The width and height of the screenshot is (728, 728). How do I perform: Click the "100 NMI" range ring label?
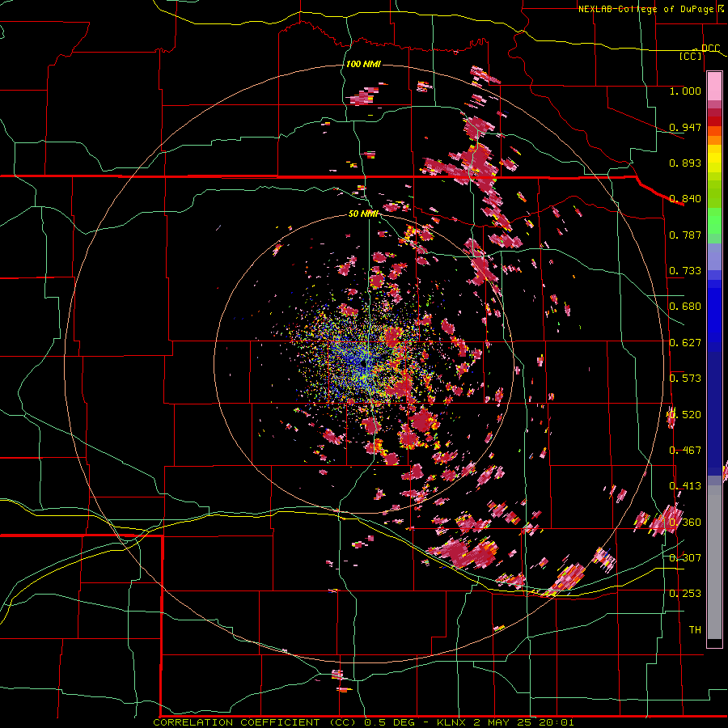click(x=363, y=64)
